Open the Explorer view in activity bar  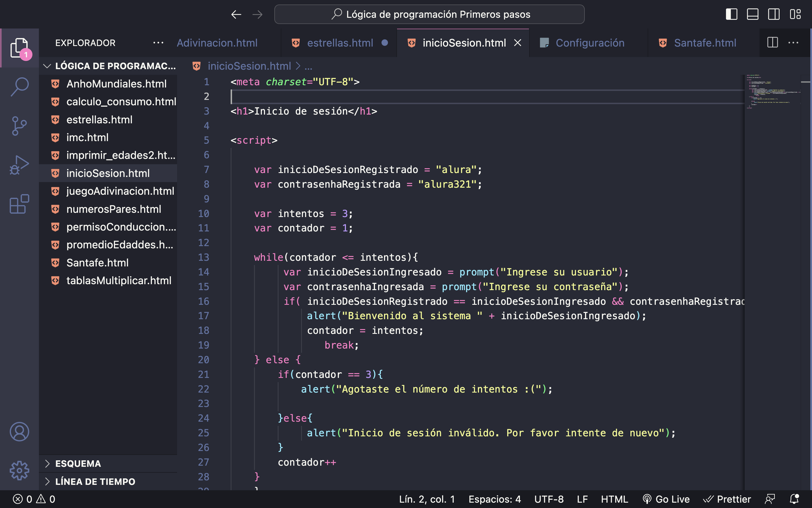(x=19, y=48)
